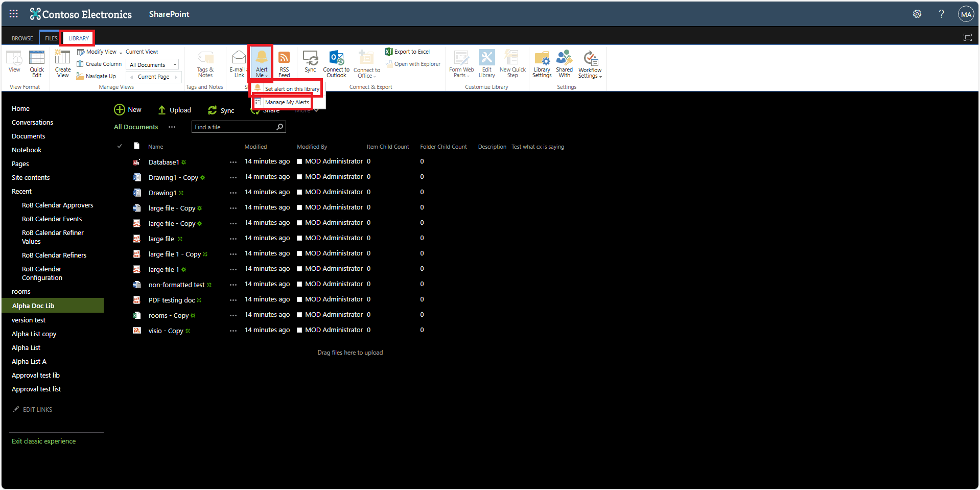Click the New document button
This screenshot has width=980, height=490.
pyautogui.click(x=128, y=110)
